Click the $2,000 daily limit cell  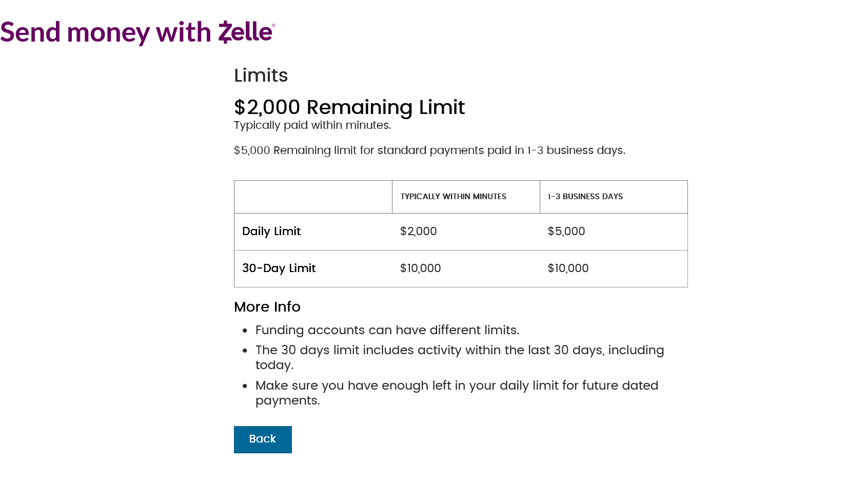418,232
